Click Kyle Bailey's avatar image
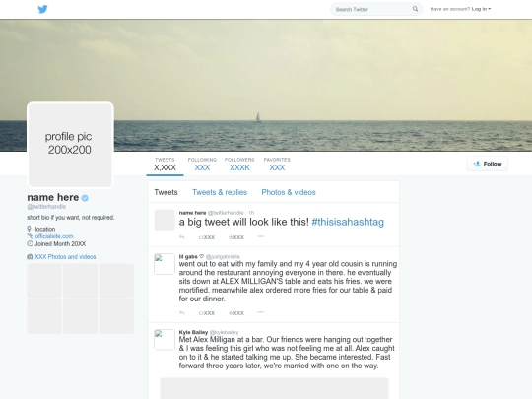532x399 pixels. 165,340
